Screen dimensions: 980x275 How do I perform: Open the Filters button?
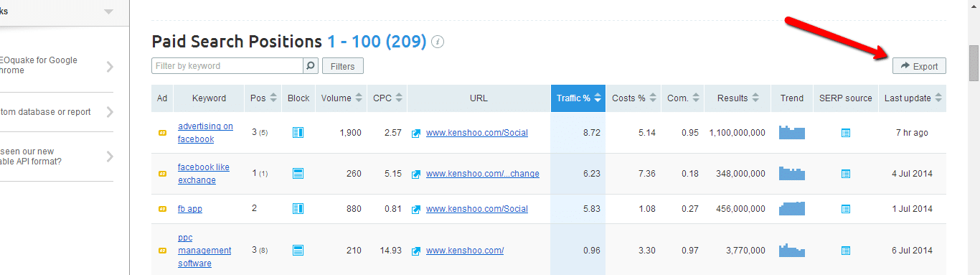click(343, 66)
